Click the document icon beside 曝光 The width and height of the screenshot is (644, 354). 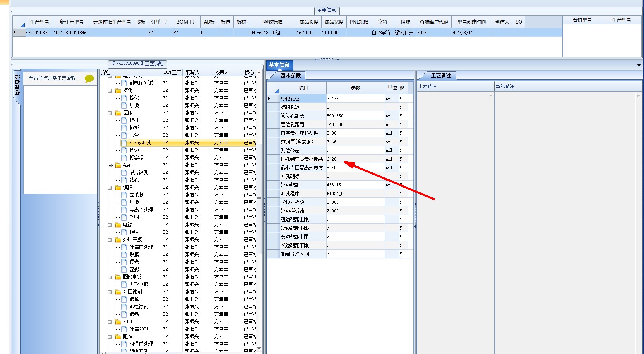click(x=124, y=262)
